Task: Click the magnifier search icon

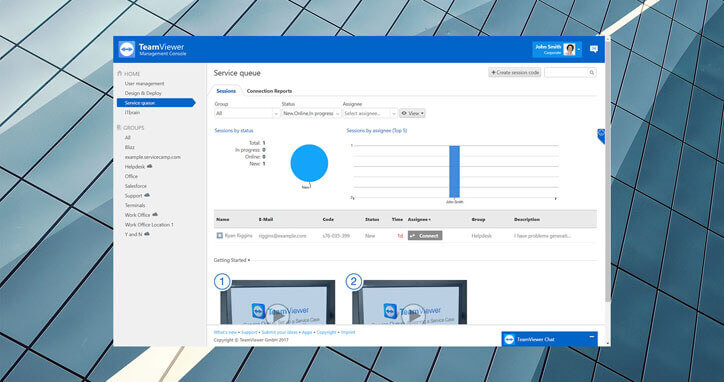Action: [x=591, y=73]
